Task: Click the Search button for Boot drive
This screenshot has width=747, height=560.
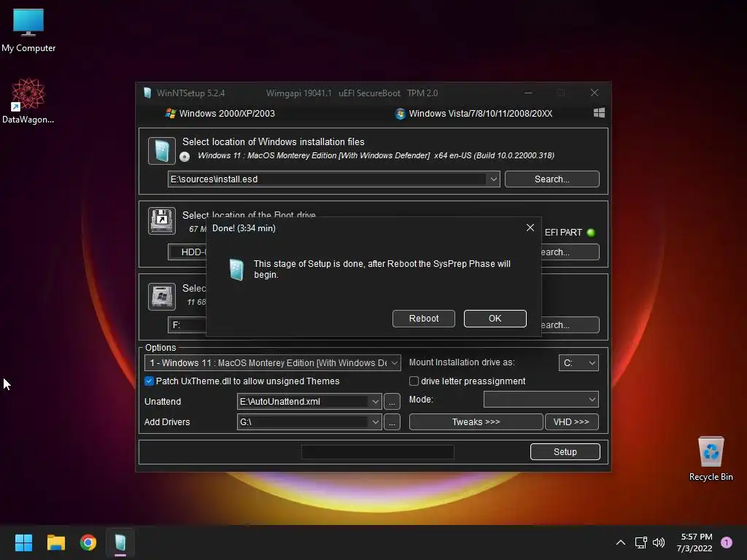Action: point(570,252)
